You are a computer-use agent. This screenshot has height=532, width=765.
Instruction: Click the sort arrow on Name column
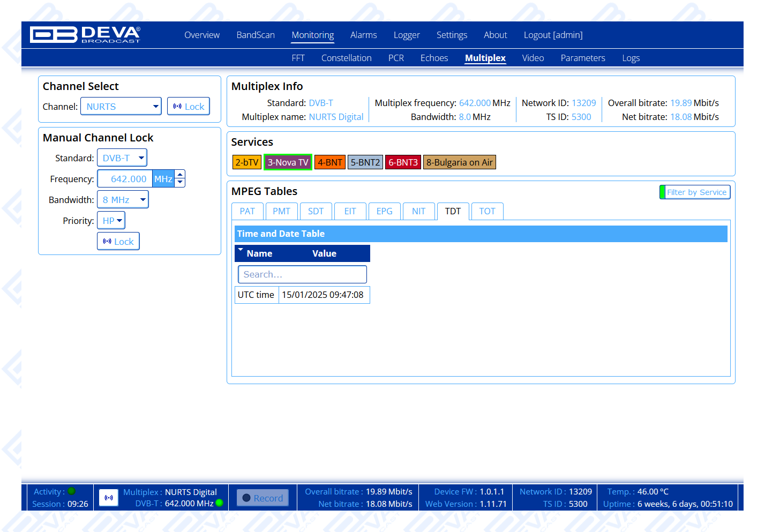click(x=241, y=250)
